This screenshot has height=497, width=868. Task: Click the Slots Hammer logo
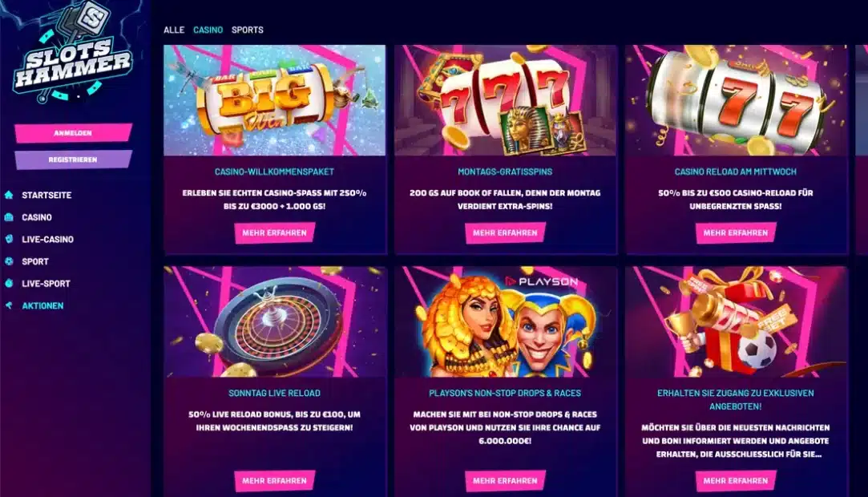point(72,55)
